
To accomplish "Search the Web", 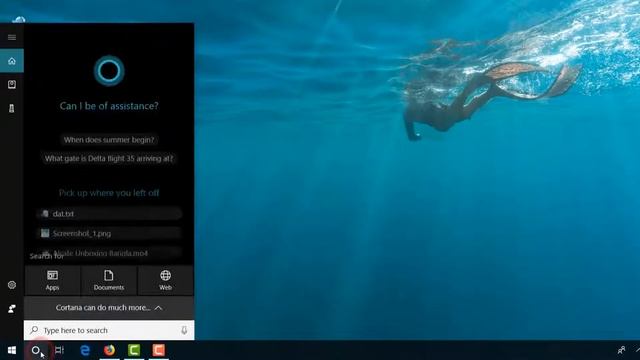I will pyautogui.click(x=165, y=280).
